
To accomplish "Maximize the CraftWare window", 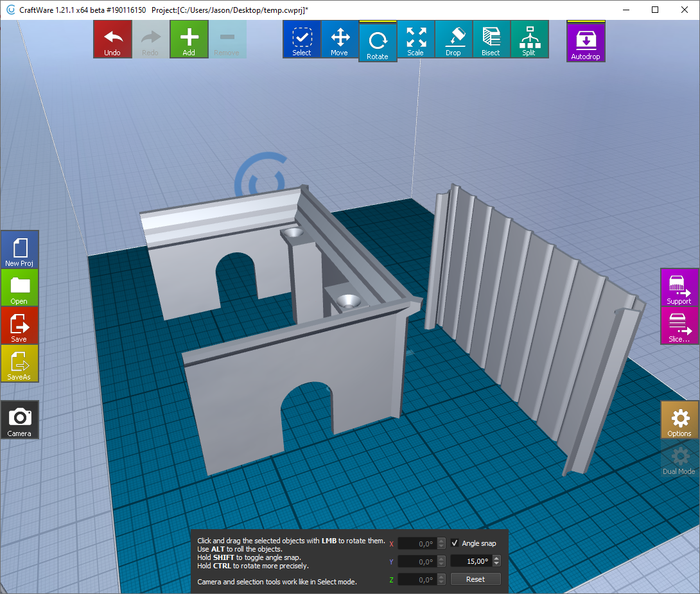I will coord(655,10).
